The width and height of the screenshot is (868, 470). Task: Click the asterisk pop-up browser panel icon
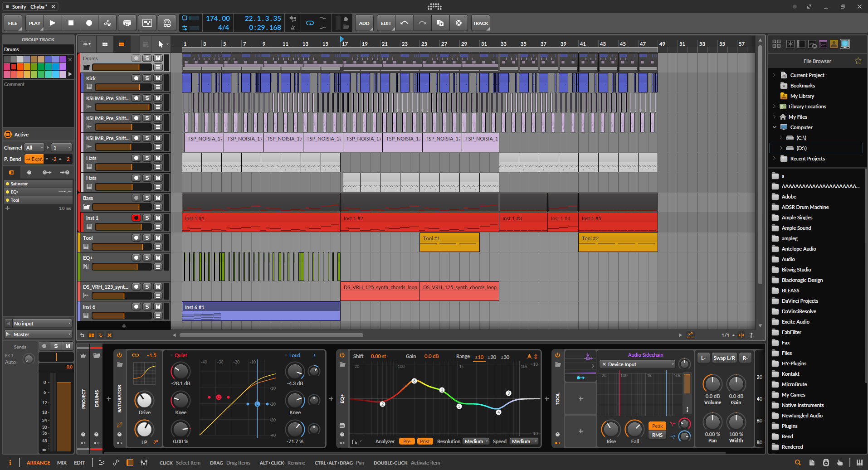pyautogui.click(x=790, y=44)
